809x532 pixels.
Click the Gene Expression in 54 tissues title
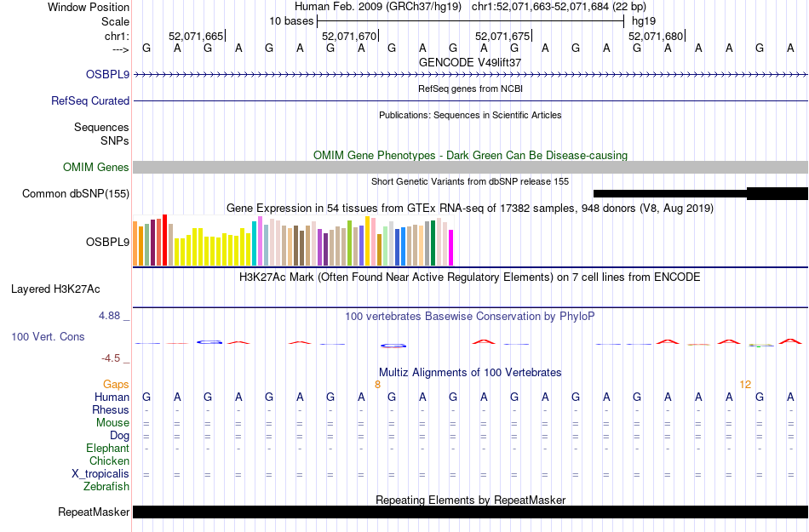(470, 209)
